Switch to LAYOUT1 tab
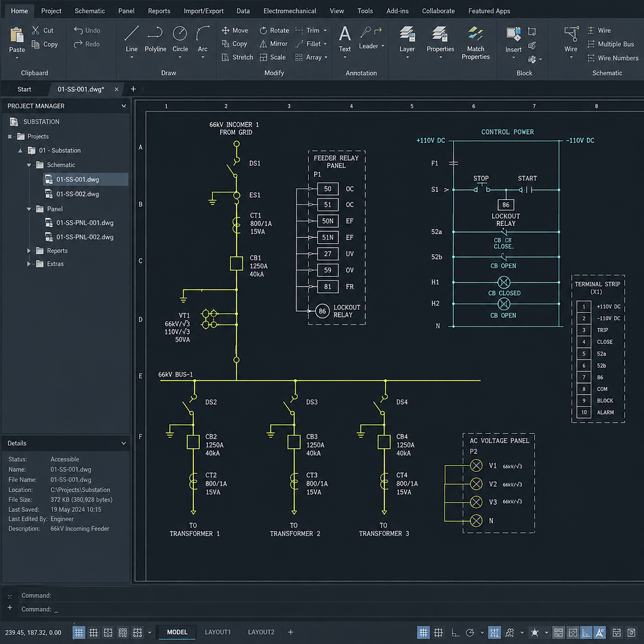 218,632
